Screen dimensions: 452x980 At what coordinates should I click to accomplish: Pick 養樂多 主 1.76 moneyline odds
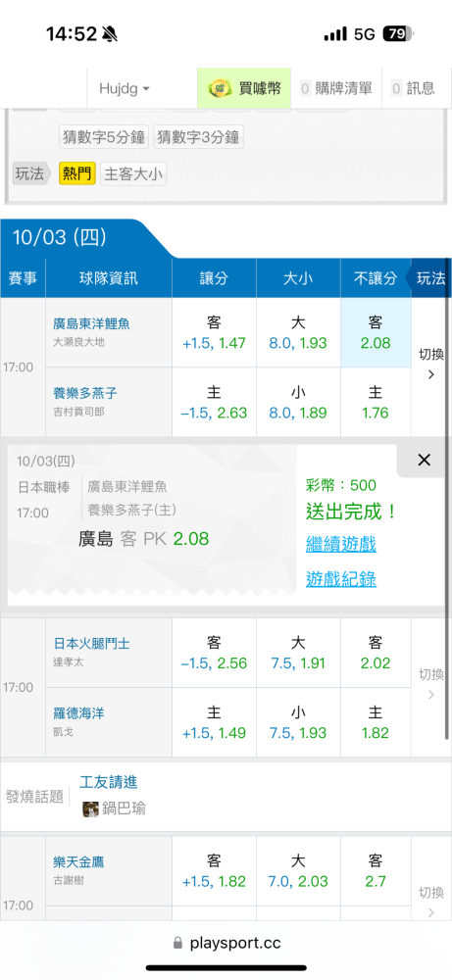[376, 402]
